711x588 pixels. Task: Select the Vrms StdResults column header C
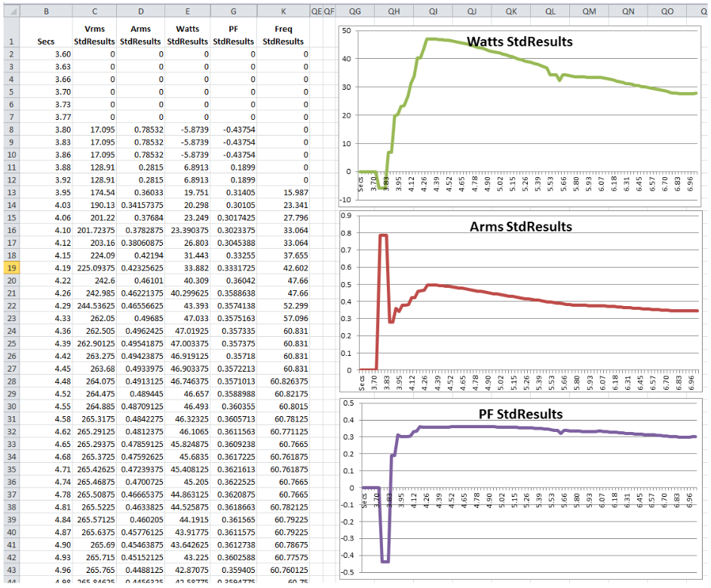tap(93, 11)
